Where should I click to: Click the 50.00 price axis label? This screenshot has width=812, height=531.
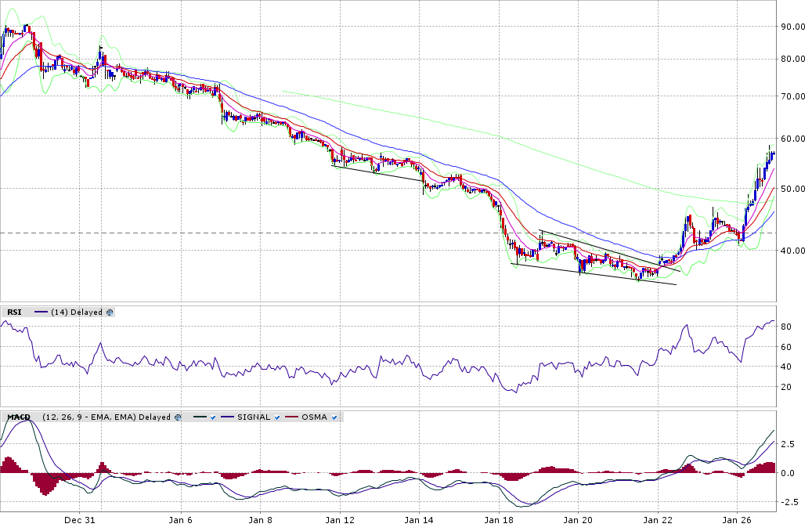[x=793, y=189]
